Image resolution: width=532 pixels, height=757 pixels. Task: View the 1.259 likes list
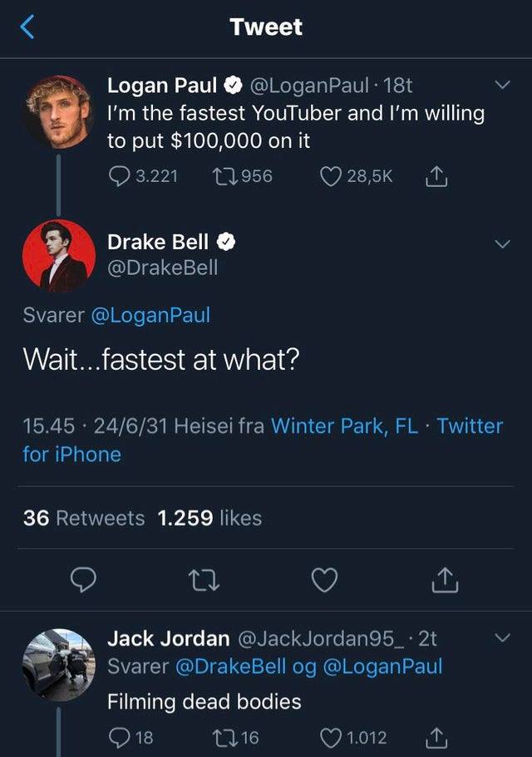pos(209,518)
